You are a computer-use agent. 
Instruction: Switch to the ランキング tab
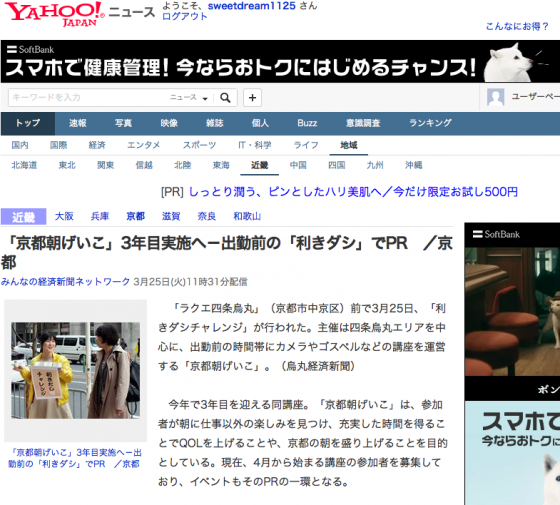(x=430, y=123)
